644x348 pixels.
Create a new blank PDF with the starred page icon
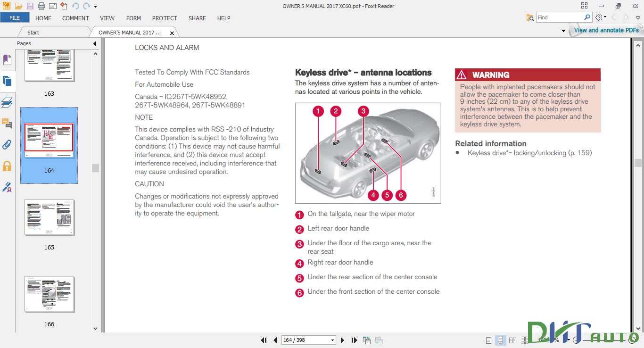coord(64,6)
